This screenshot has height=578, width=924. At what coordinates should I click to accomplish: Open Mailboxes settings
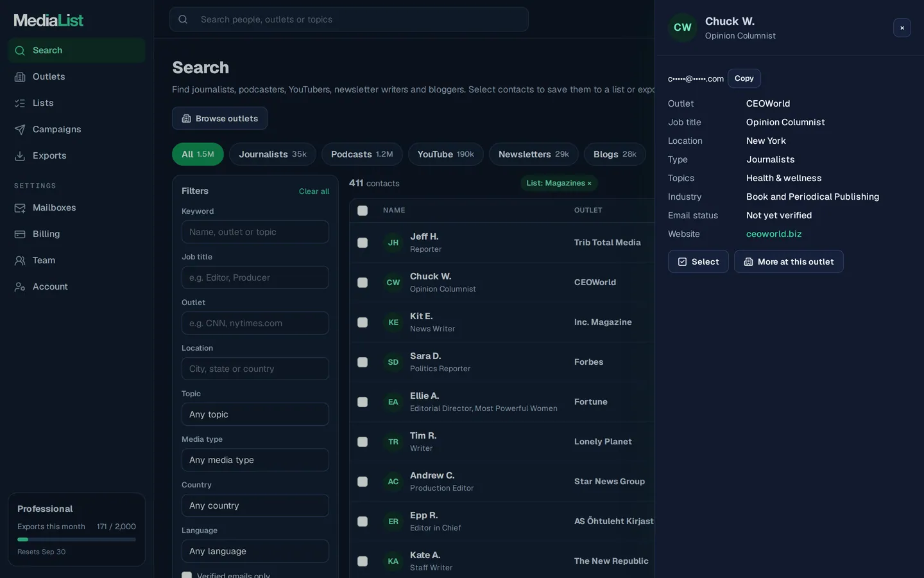pyautogui.click(x=76, y=207)
